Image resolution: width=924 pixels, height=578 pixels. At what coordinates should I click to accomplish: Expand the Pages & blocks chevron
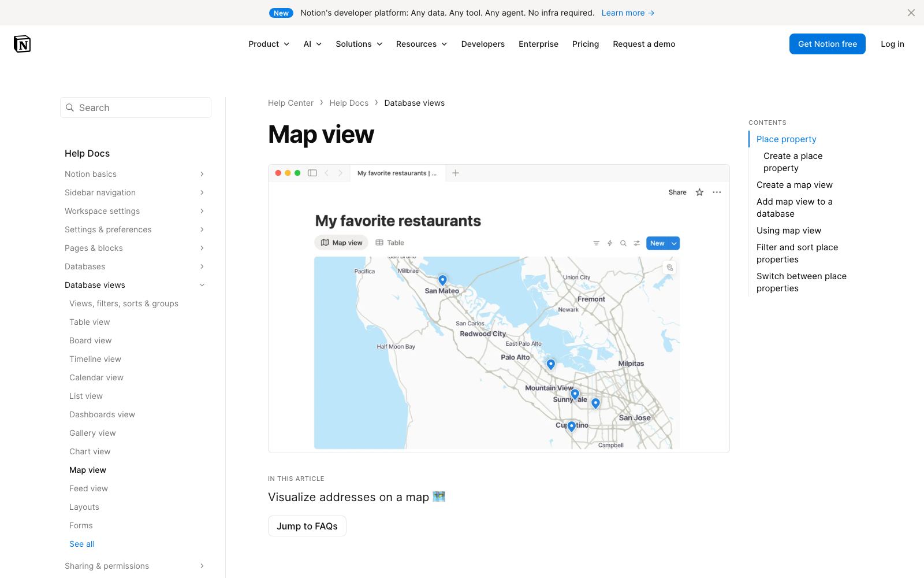pyautogui.click(x=202, y=248)
